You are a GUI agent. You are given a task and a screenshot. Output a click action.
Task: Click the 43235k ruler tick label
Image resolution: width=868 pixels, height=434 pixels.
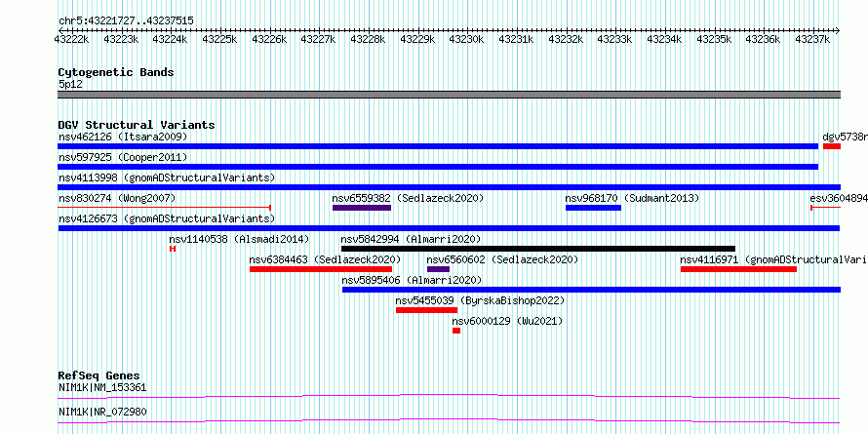click(x=714, y=40)
